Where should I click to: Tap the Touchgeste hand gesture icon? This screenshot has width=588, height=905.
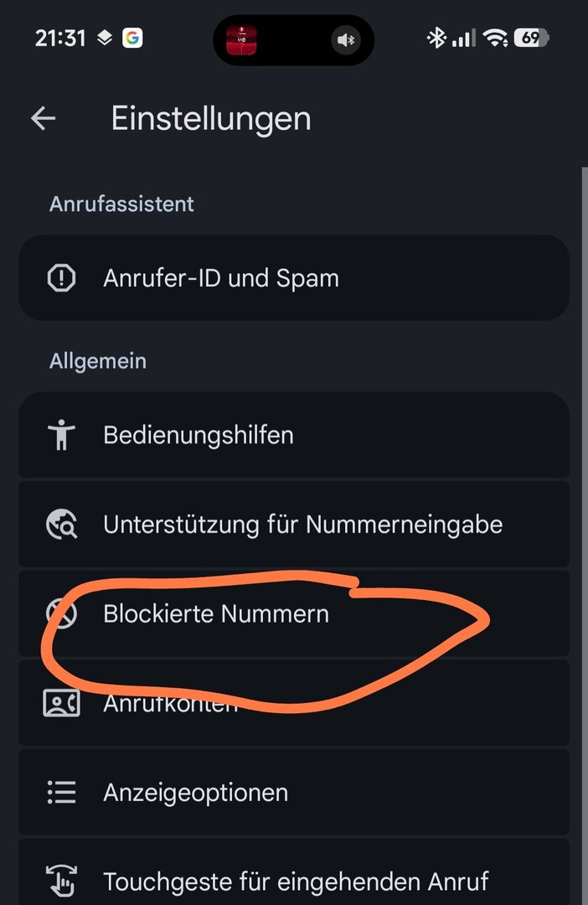(x=62, y=881)
